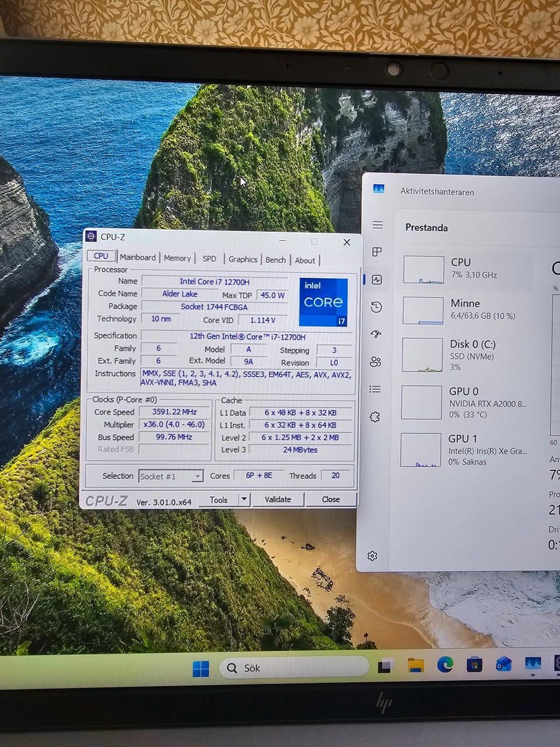Open the Windows Start menu

click(x=201, y=669)
